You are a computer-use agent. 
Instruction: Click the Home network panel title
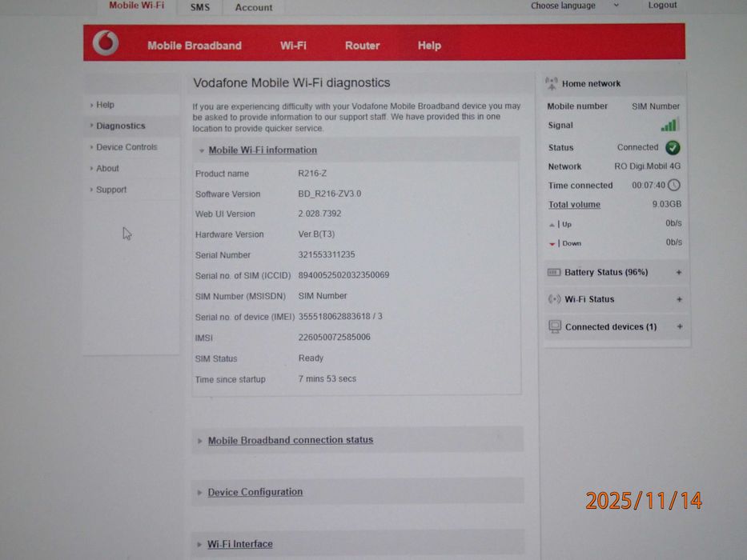tap(591, 84)
